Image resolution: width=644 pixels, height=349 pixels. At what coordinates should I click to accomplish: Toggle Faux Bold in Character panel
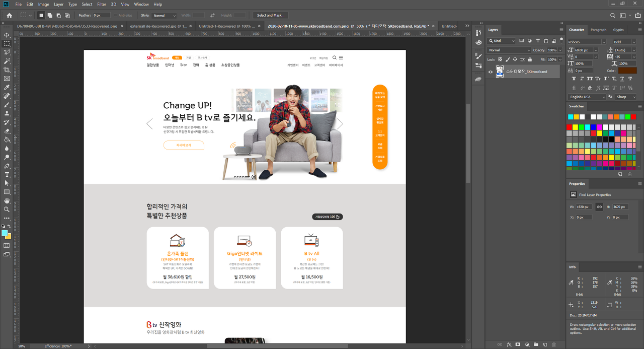[574, 79]
